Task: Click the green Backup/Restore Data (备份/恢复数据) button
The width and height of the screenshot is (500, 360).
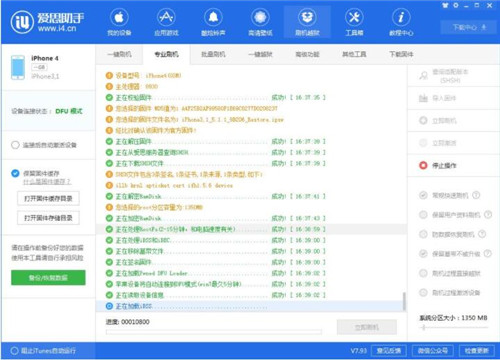Action: [x=48, y=278]
